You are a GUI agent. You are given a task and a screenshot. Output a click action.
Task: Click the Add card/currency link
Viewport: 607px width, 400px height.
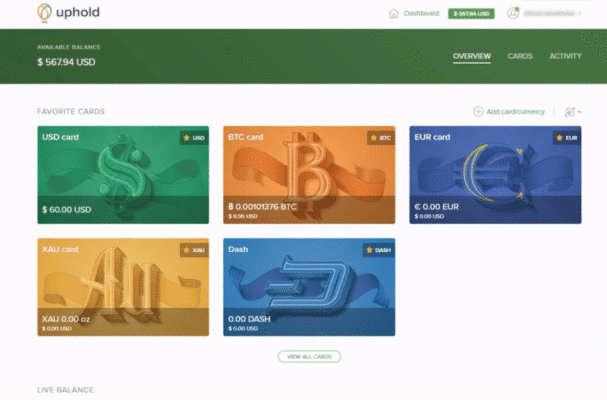coord(515,112)
